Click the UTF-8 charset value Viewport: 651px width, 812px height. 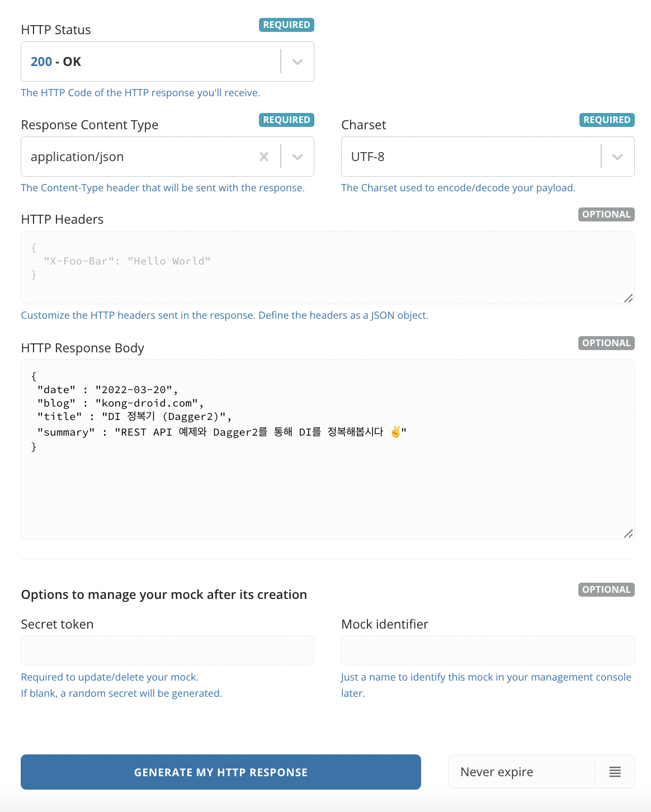coord(368,157)
